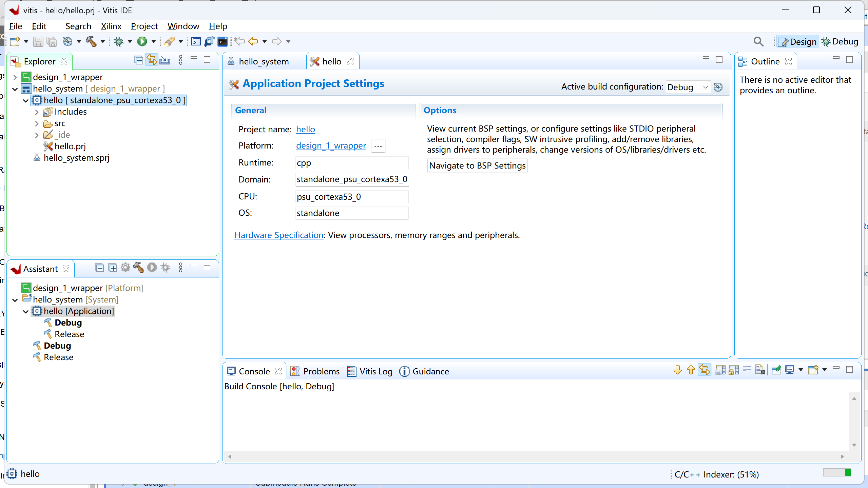Image resolution: width=868 pixels, height=488 pixels.
Task: Click the Runtime text field
Action: tap(351, 163)
